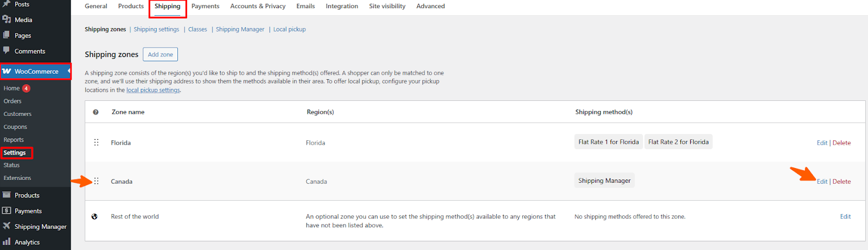Go to the Shipping settings sub-section
868x250 pixels.
pos(156,29)
